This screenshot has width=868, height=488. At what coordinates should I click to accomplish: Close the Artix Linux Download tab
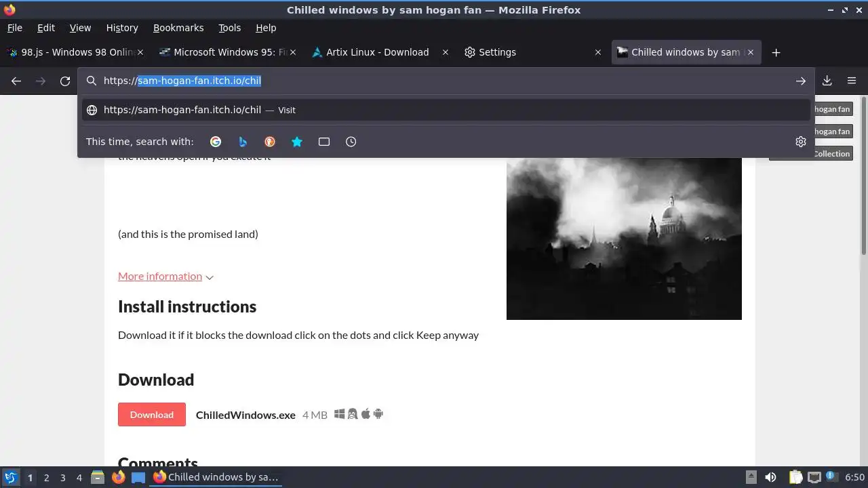446,52
